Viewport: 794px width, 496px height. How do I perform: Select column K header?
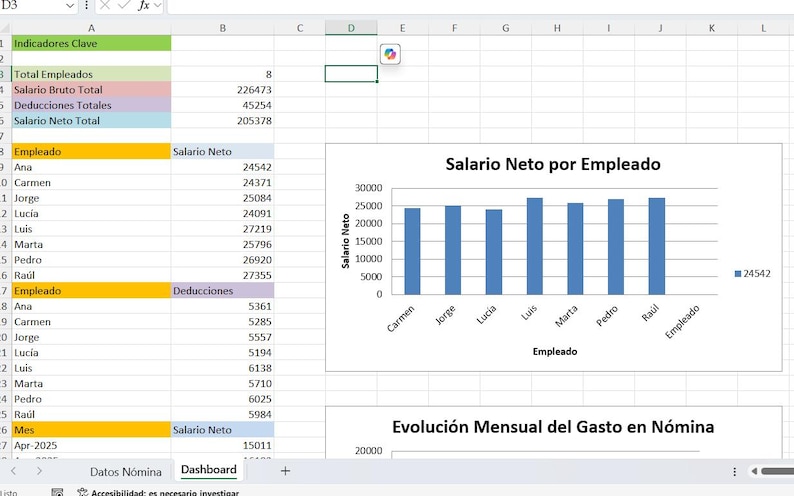pyautogui.click(x=711, y=28)
